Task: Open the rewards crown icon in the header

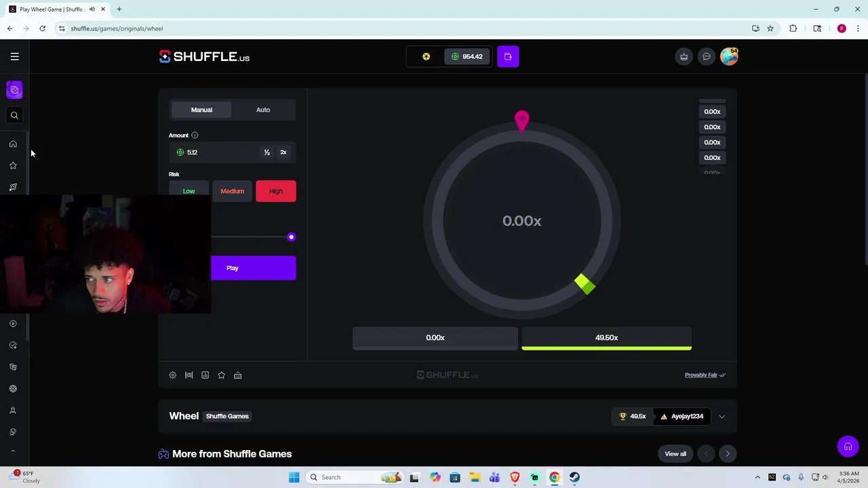Action: [684, 56]
